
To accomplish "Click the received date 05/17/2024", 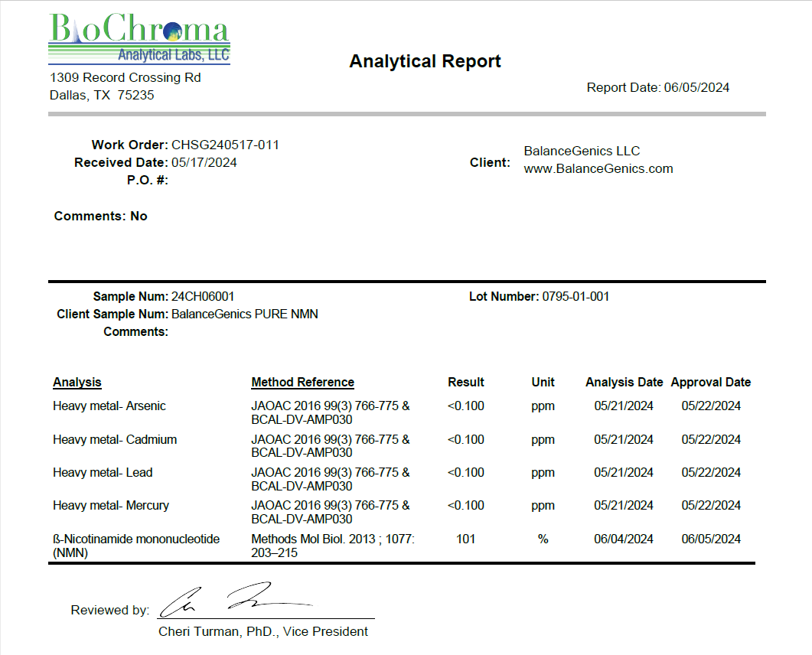I will coord(204,163).
